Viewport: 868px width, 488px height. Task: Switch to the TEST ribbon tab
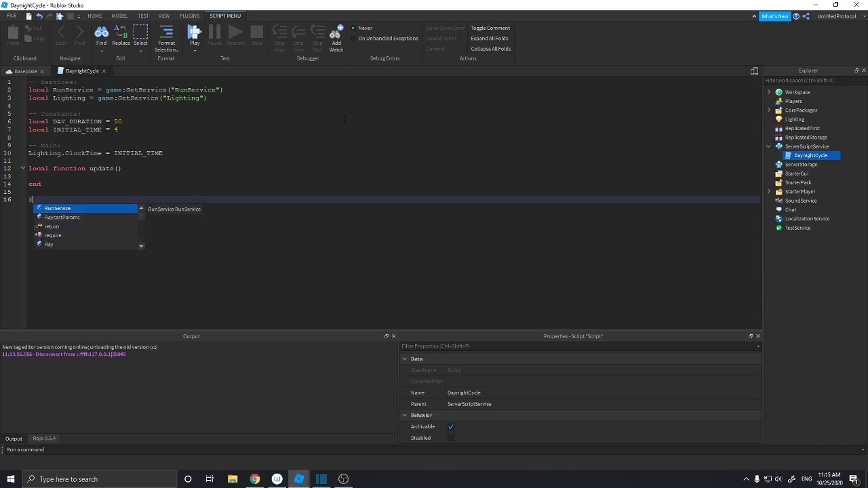(x=143, y=16)
